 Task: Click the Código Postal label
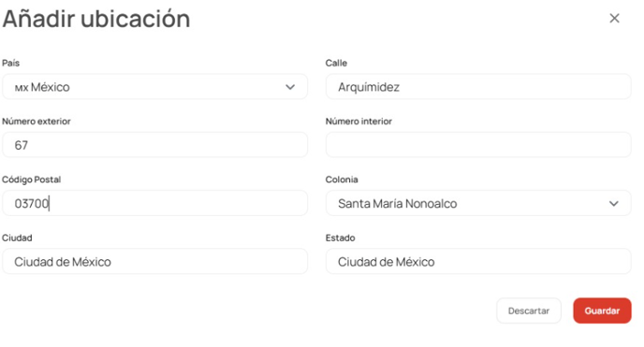[31, 180]
